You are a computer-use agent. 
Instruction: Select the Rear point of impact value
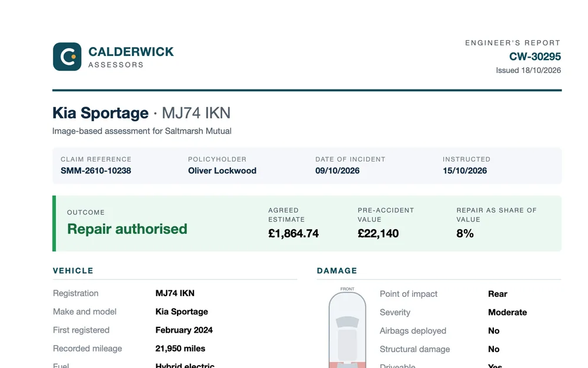click(x=497, y=294)
